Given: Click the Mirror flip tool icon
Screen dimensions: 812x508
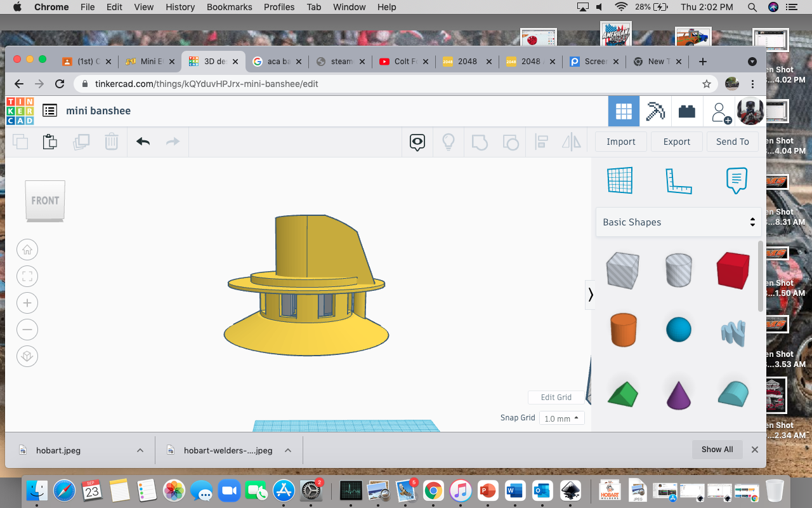Looking at the screenshot, I should (x=572, y=142).
